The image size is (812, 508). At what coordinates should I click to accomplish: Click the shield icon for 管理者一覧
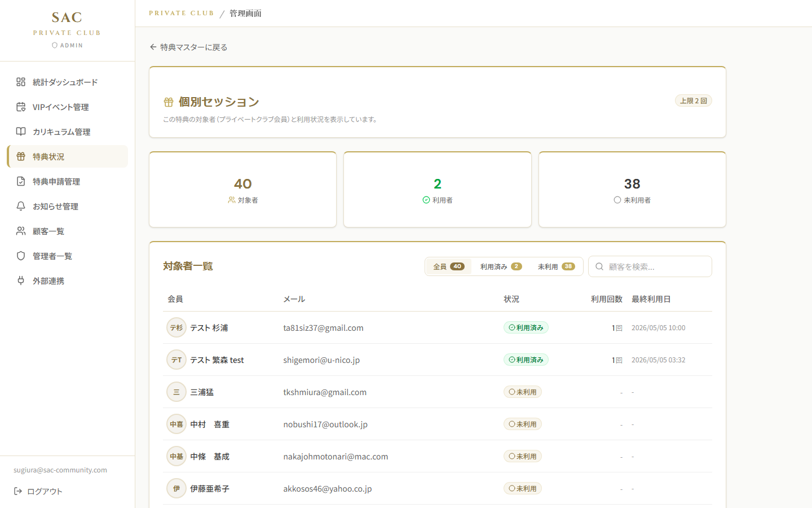(21, 256)
